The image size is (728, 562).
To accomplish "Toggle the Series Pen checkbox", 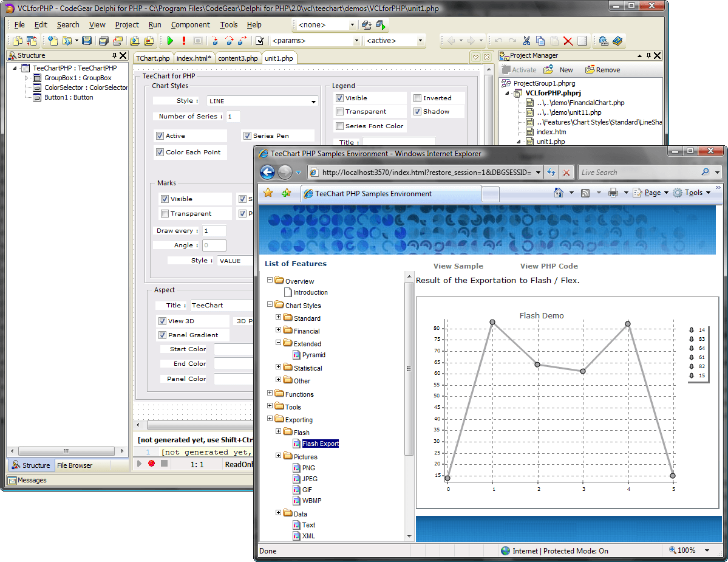I will click(x=248, y=135).
